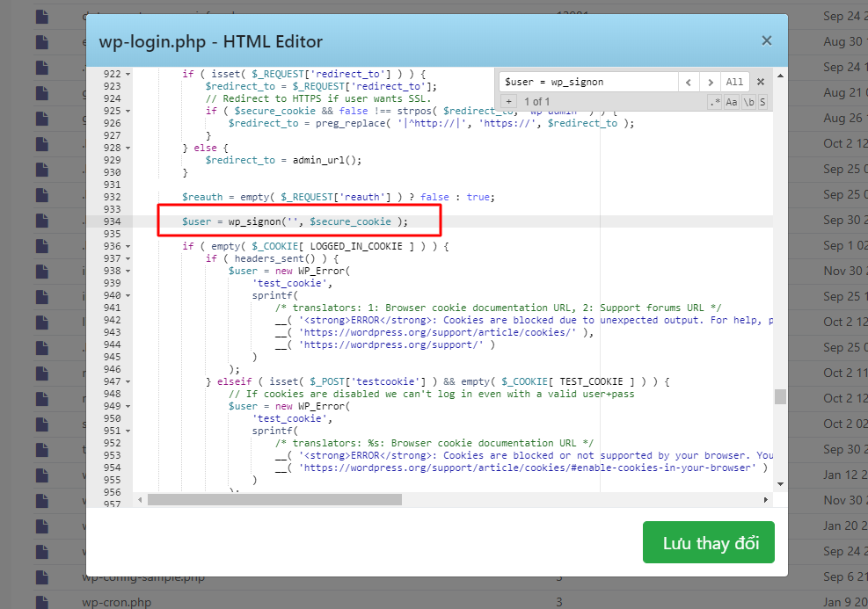Screen dimensions: 868x609
Task: Collapse code fold at line 922
Action: tap(128, 74)
